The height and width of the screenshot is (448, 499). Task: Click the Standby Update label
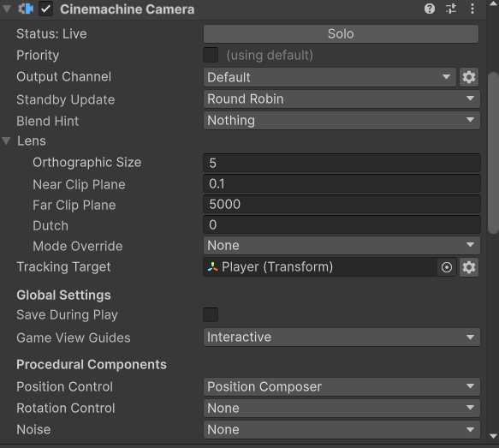click(66, 99)
